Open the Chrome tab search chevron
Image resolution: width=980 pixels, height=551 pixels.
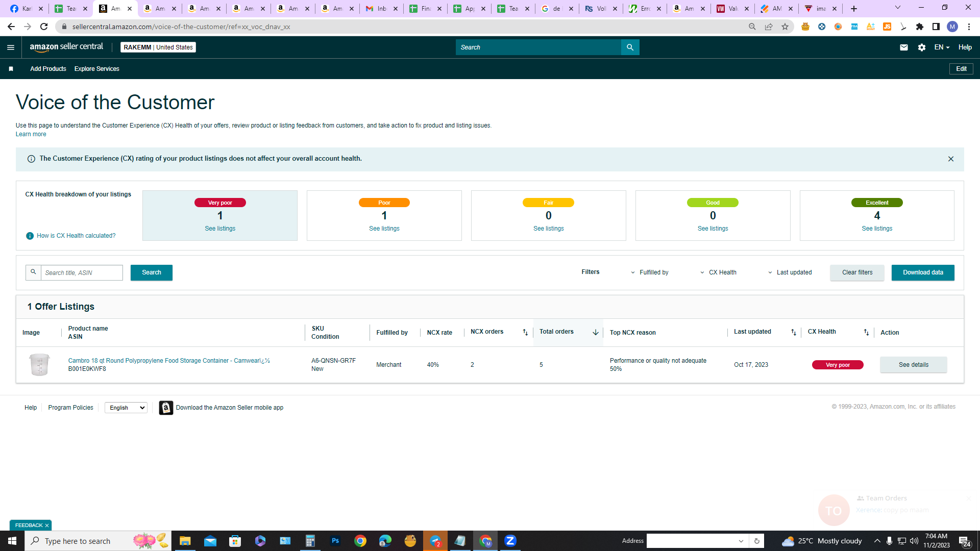(898, 8)
